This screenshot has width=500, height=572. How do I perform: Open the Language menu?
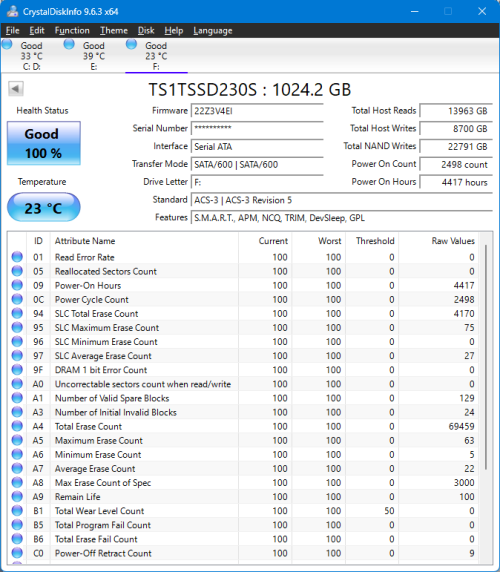pyautogui.click(x=213, y=31)
